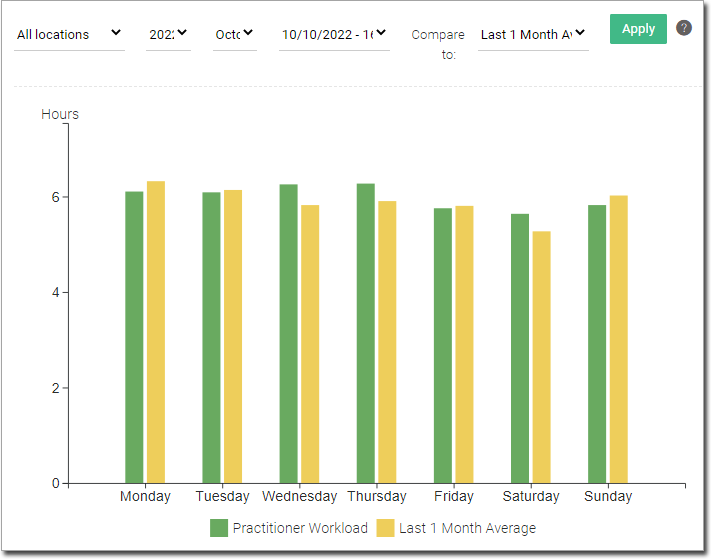Open the date range week dropdown
712x560 pixels.
[334, 34]
